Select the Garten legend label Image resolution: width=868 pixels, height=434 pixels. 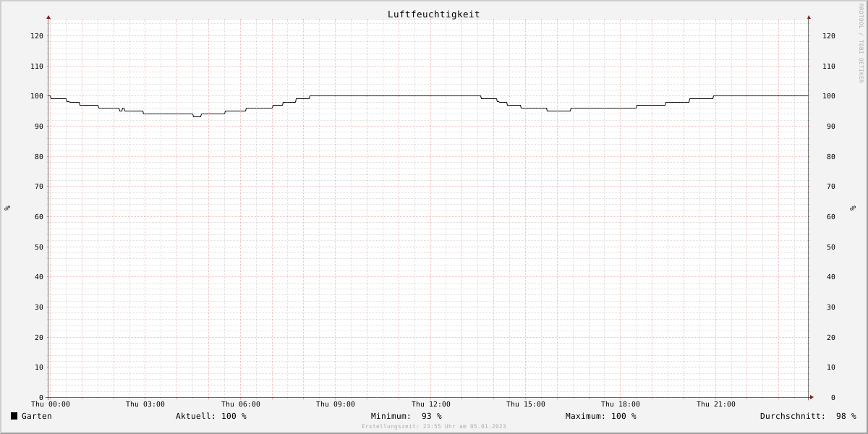tap(37, 416)
